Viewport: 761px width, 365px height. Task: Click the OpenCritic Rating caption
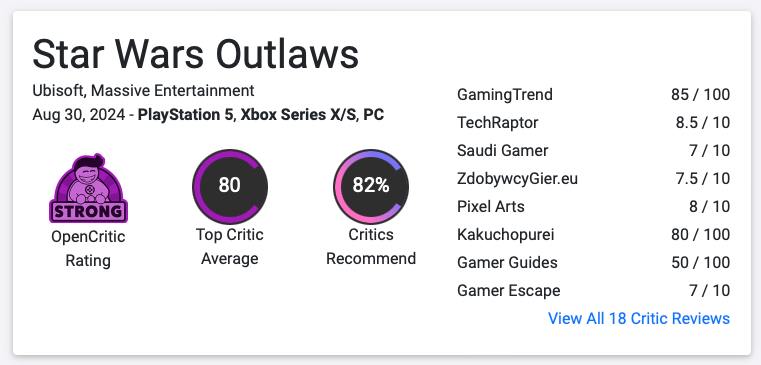point(88,249)
